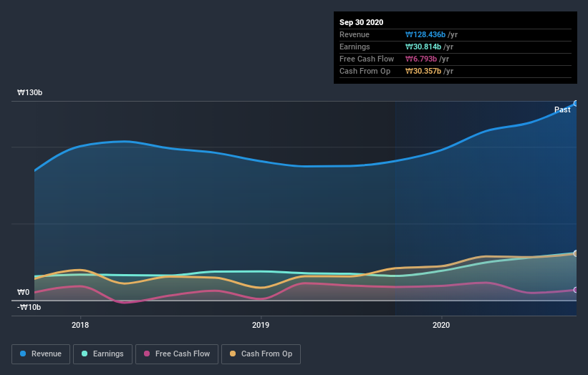Click the ₩6.793b free cash flow value
This screenshot has height=375, width=588.
point(420,59)
